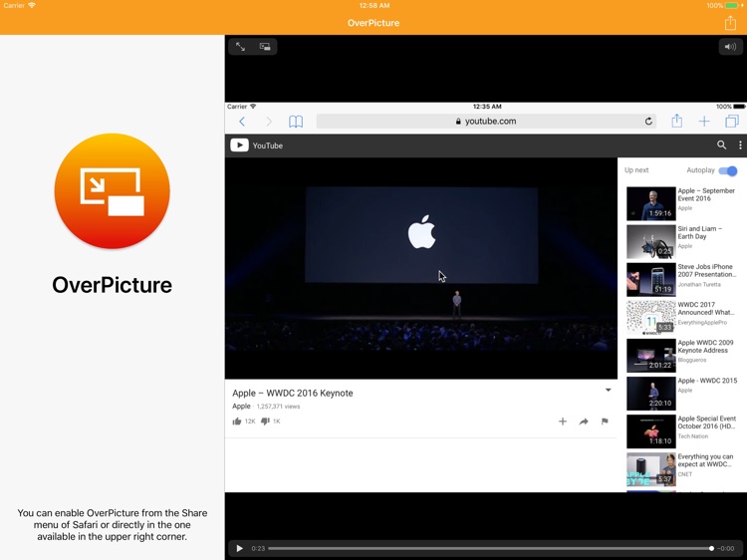Screen dimensions: 747x560
Task: Click the OverPicture app logo
Action: tap(112, 191)
